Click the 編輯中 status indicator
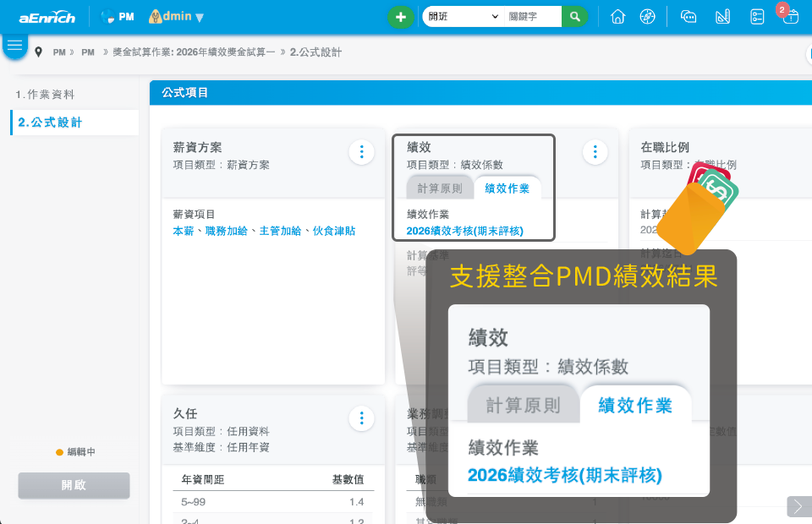The image size is (812, 524). point(75,452)
